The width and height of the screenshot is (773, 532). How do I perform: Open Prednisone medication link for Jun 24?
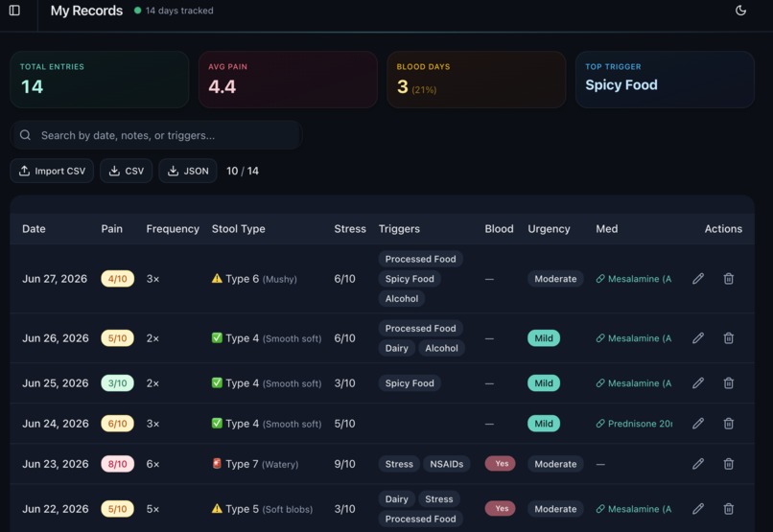click(x=634, y=424)
